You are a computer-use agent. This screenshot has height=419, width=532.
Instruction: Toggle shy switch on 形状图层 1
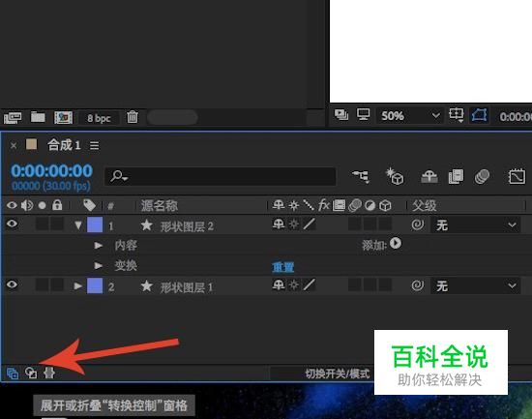[279, 284]
